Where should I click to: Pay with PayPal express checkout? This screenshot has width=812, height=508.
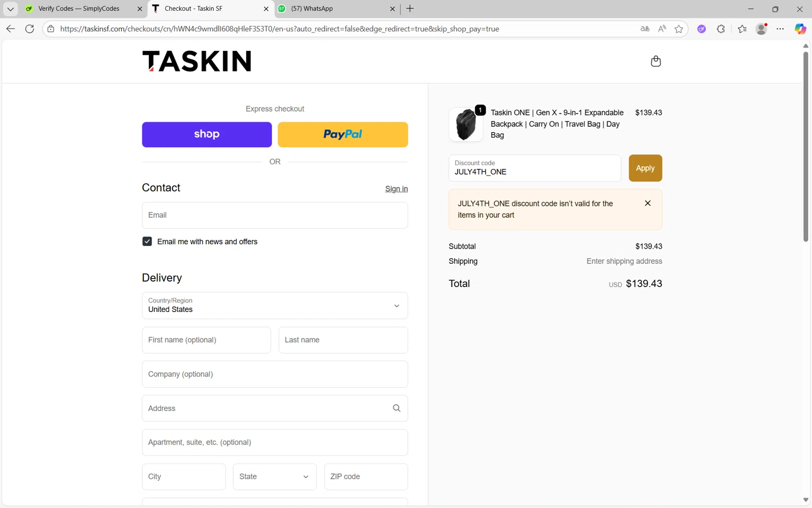coord(343,134)
